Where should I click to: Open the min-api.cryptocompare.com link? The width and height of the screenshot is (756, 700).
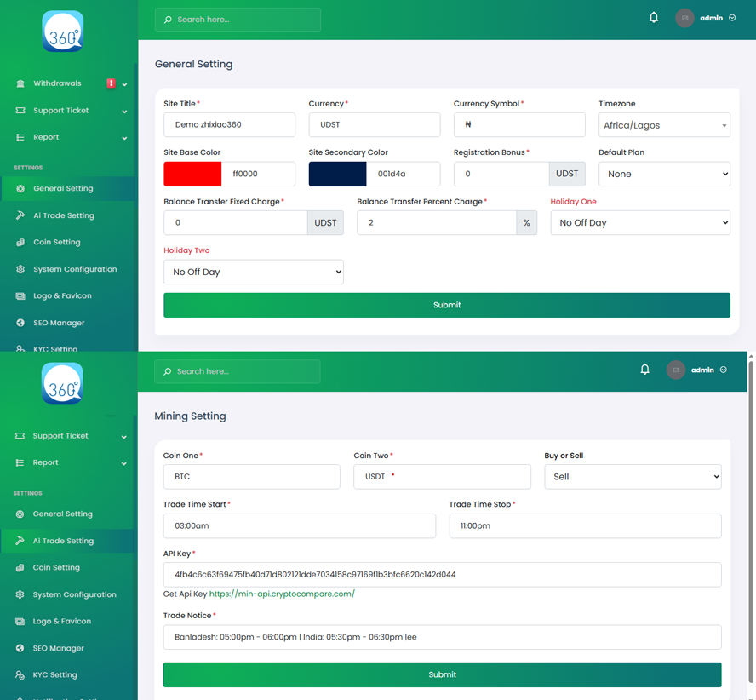(282, 594)
